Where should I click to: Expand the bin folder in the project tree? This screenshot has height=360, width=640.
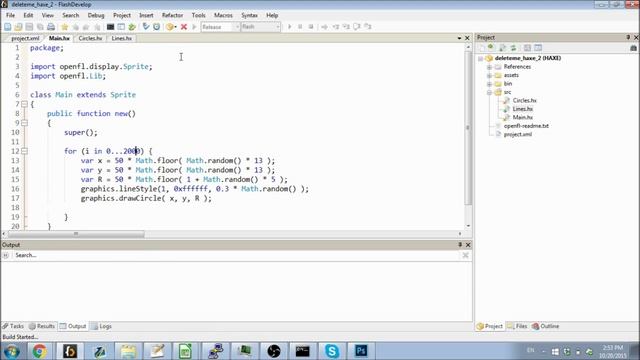(489, 84)
